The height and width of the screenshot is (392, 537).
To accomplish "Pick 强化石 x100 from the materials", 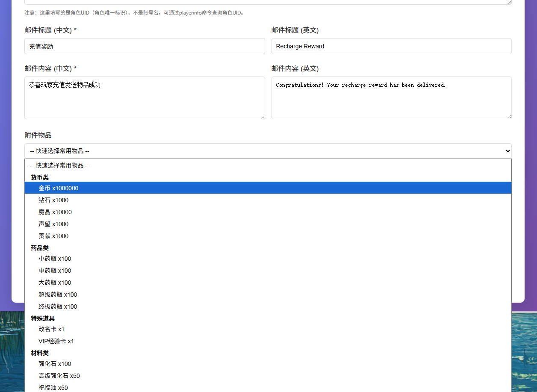I will point(55,364).
